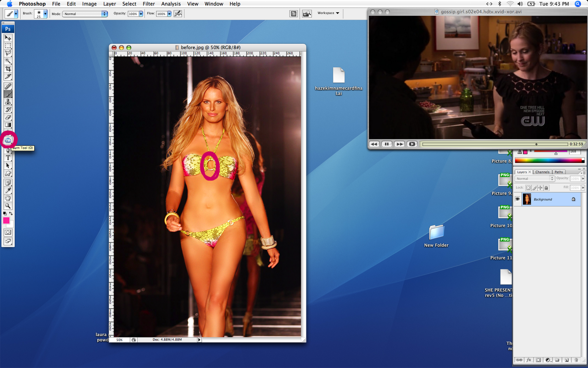The height and width of the screenshot is (368, 588).
Task: Toggle Lock transparent pixels
Action: pos(528,188)
